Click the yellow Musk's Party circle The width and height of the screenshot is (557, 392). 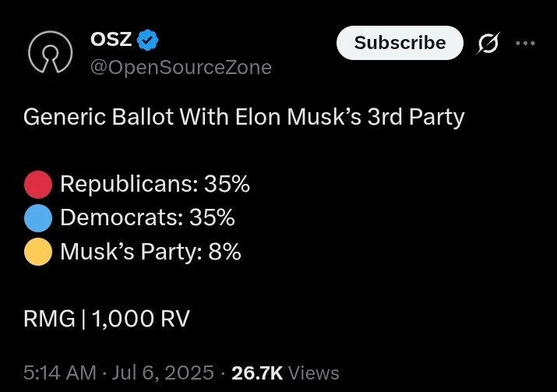point(38,252)
